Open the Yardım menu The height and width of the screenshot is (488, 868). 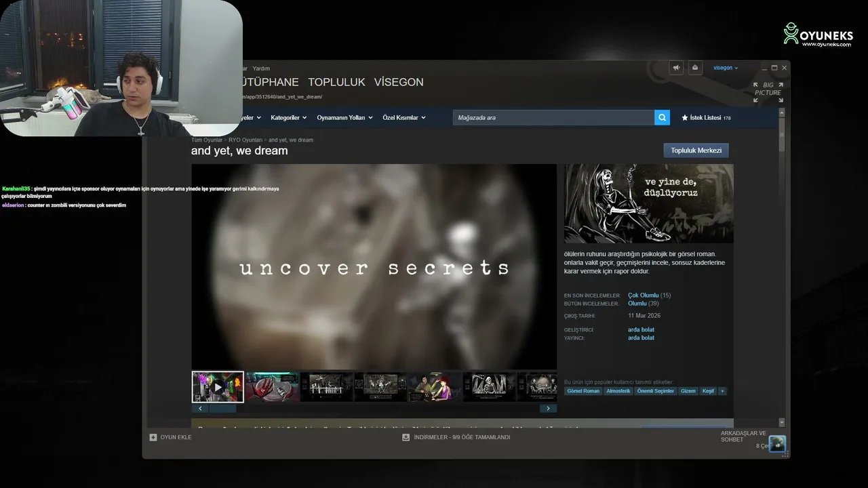coord(261,68)
